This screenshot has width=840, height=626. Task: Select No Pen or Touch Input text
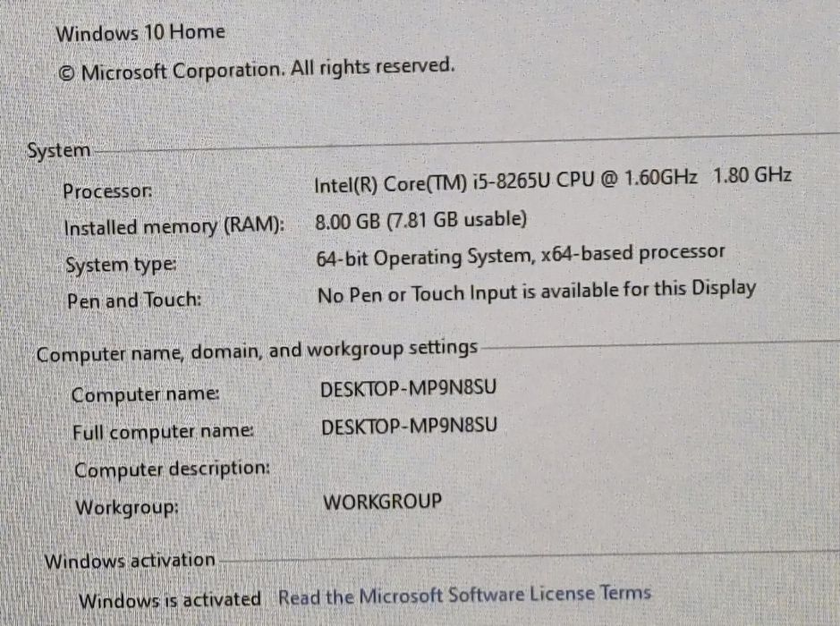pyautogui.click(x=537, y=292)
